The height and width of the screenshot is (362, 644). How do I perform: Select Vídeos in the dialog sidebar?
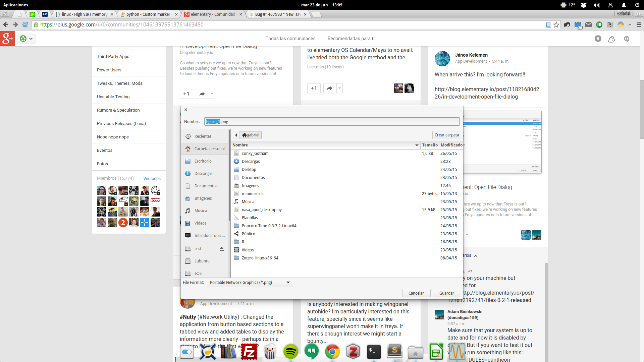pyautogui.click(x=205, y=223)
